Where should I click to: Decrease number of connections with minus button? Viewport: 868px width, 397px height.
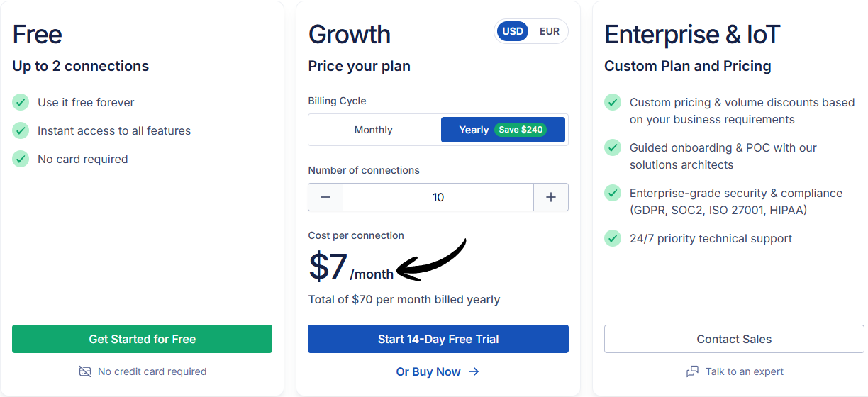click(x=325, y=197)
